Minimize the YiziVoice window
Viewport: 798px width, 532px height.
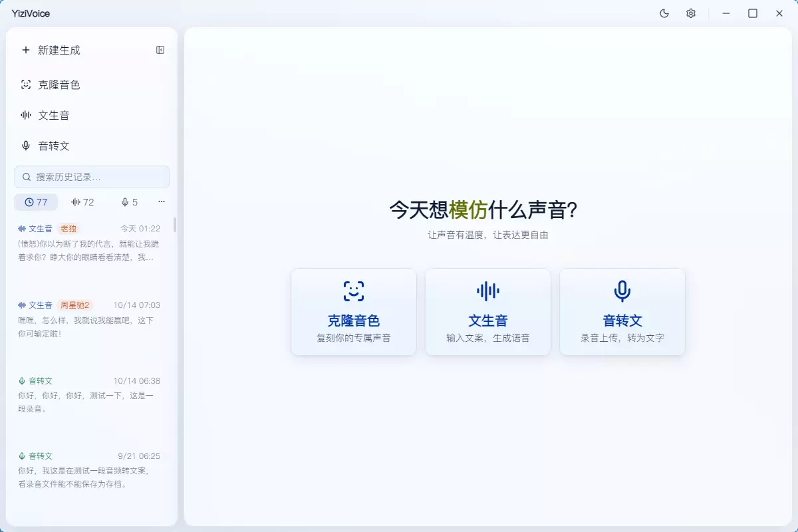click(x=726, y=13)
